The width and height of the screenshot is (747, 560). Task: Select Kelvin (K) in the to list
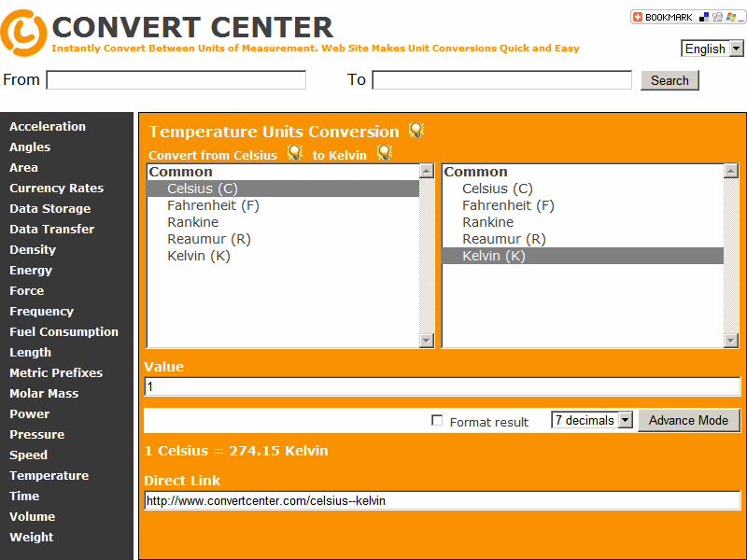pyautogui.click(x=583, y=256)
